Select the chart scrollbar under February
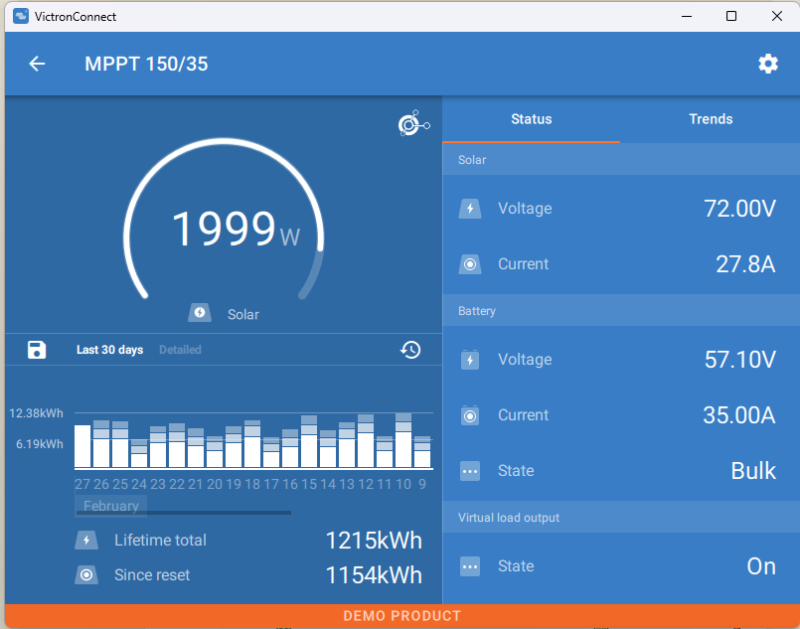Viewport: 800px width, 629px height. click(x=183, y=513)
